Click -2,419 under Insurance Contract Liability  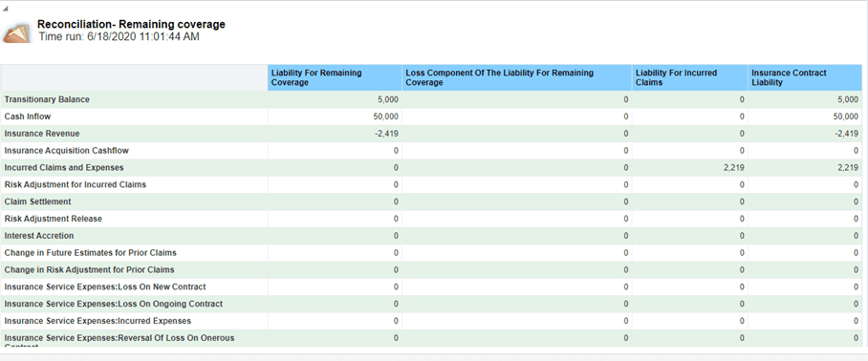[x=847, y=134]
